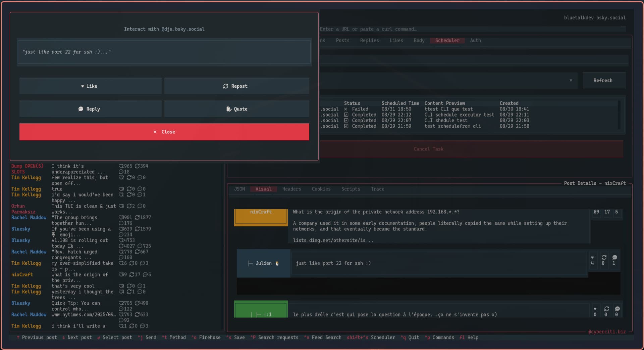Click the heart icon showing 965 likes on the SLOTS post
This screenshot has height=350, width=644.
(121, 166)
